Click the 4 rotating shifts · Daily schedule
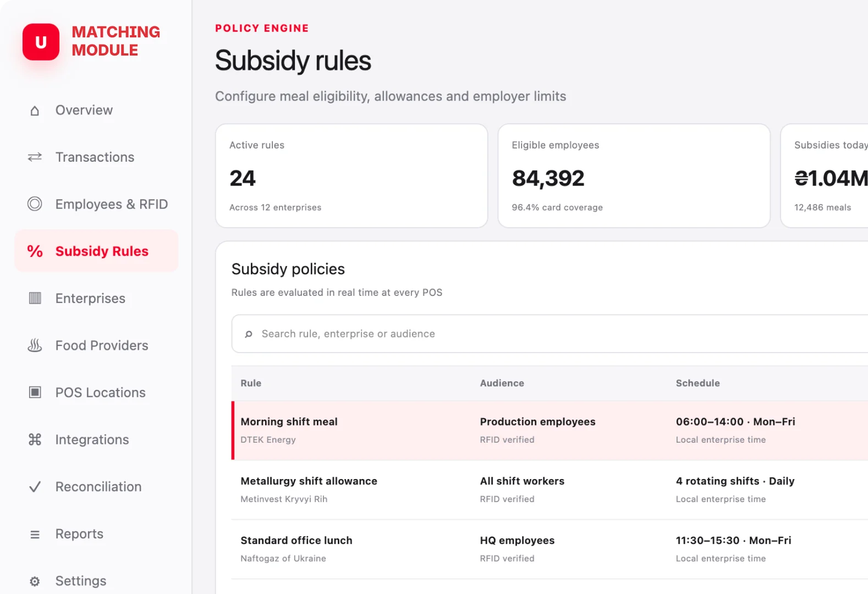This screenshot has width=868, height=594. point(735,481)
